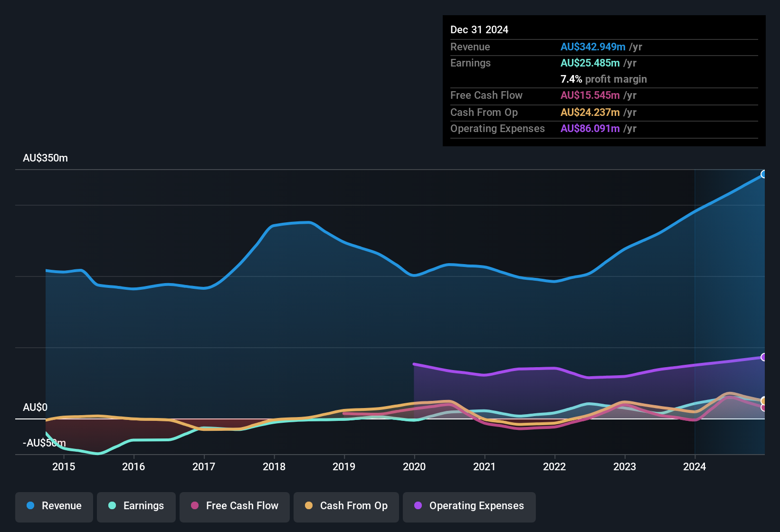Viewport: 780px width, 532px height.
Task: Select the Operating Expenses endpoint circle
Action: pyautogui.click(x=764, y=356)
